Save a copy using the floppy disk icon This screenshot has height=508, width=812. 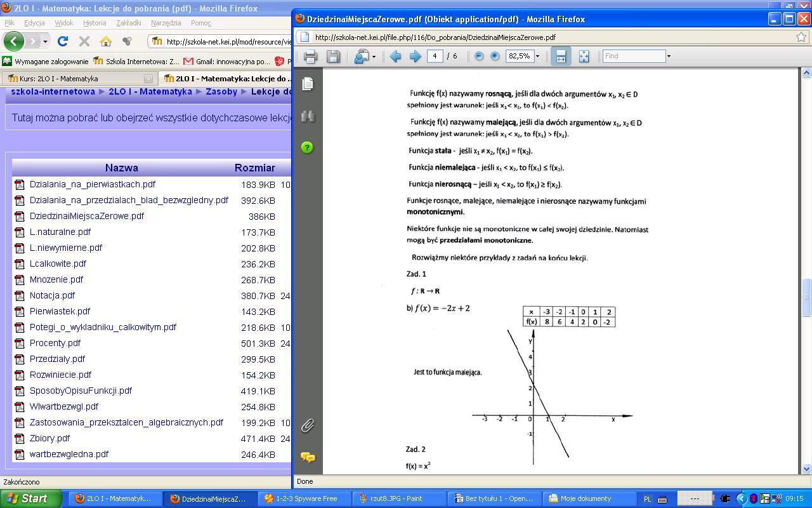tap(333, 57)
